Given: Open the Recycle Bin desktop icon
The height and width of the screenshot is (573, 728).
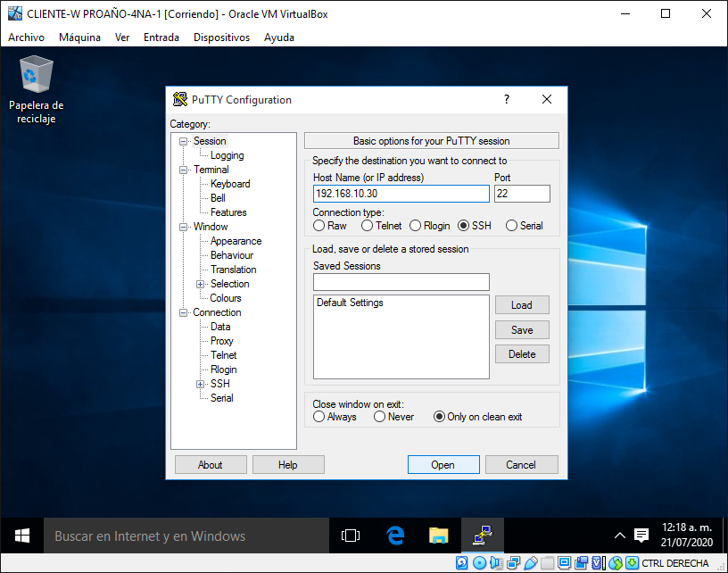Looking at the screenshot, I should point(37,89).
